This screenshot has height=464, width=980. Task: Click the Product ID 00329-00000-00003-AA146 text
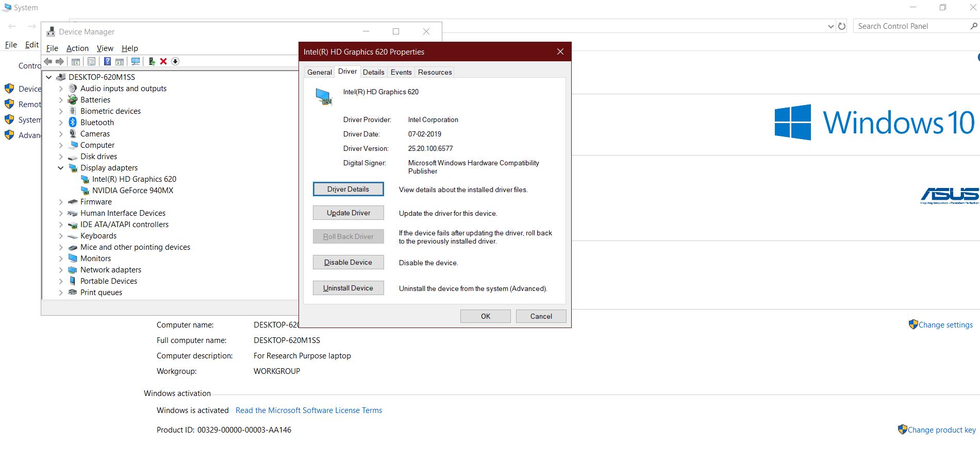coord(224,430)
